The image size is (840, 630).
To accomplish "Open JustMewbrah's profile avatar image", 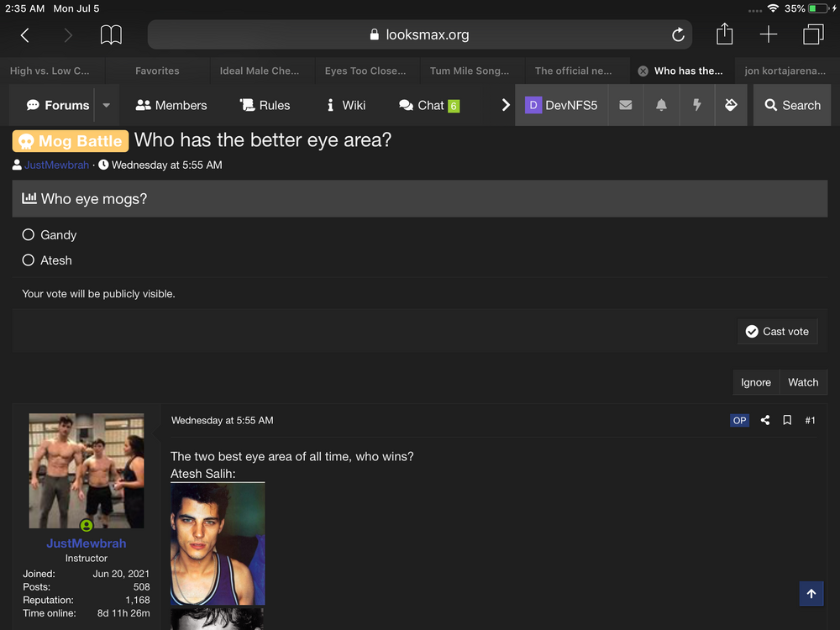I will tap(87, 470).
